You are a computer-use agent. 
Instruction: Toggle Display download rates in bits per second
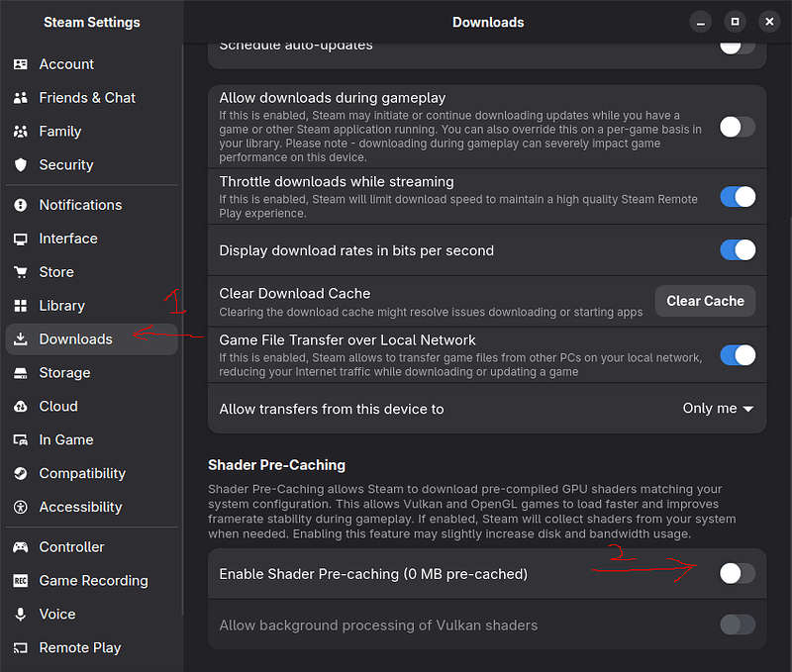(738, 250)
